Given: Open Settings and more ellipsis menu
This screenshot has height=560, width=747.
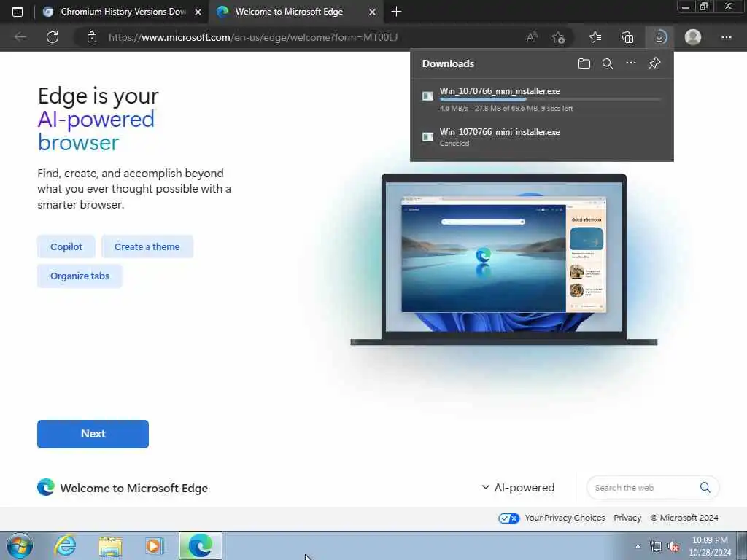Looking at the screenshot, I should (726, 37).
